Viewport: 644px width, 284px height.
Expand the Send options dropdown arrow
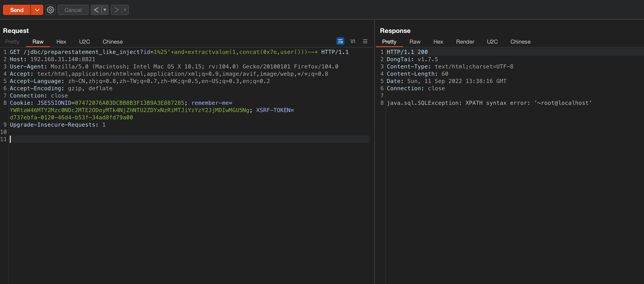[37, 10]
